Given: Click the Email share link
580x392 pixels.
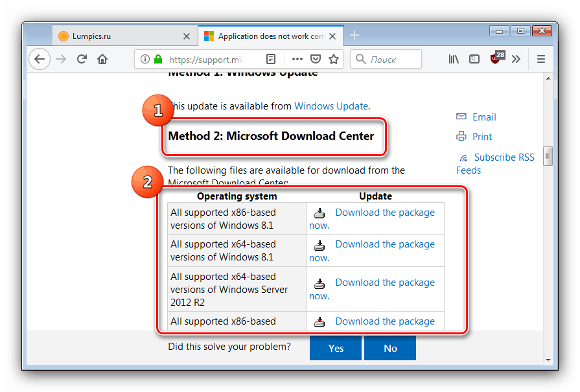Looking at the screenshot, I should tap(484, 117).
